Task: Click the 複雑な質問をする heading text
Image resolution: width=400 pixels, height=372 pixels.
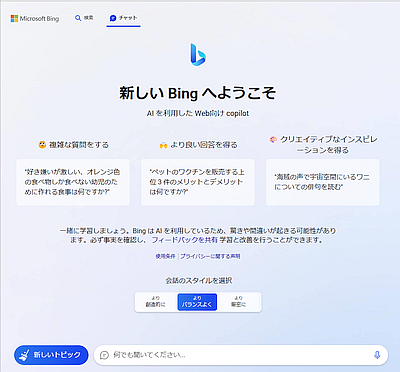Action: [x=79, y=145]
